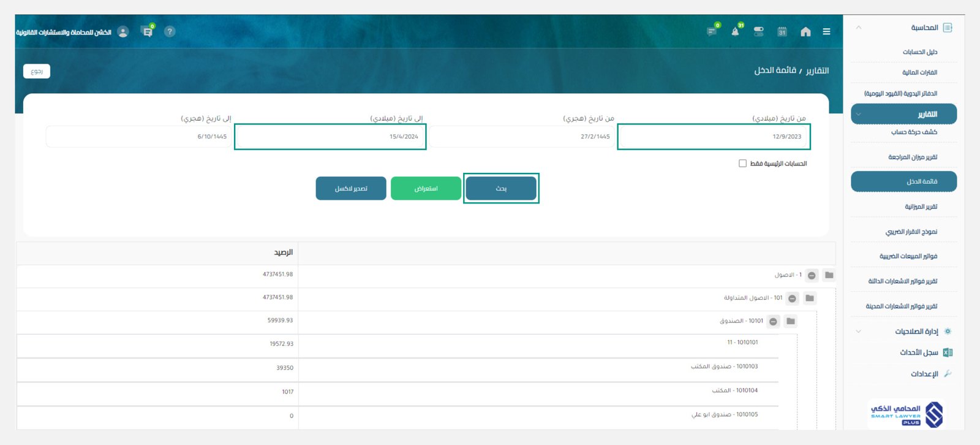
Task: Click the folder icon of الاصول row
Action: pos(829,275)
